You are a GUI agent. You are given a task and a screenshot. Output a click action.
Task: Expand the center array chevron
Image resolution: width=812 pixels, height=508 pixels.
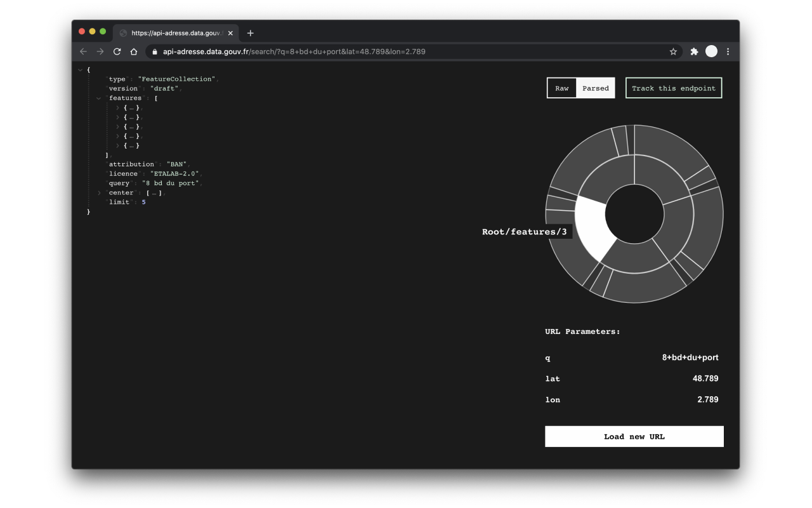coord(99,192)
